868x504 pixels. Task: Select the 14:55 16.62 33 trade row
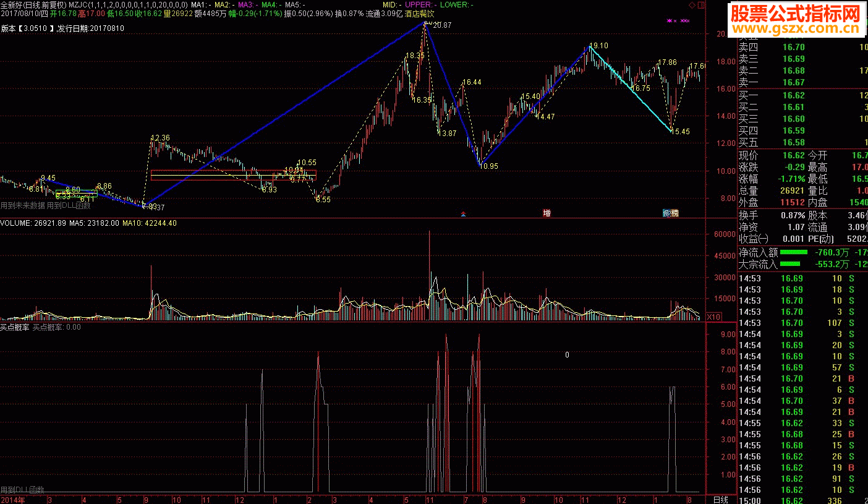pos(802,423)
